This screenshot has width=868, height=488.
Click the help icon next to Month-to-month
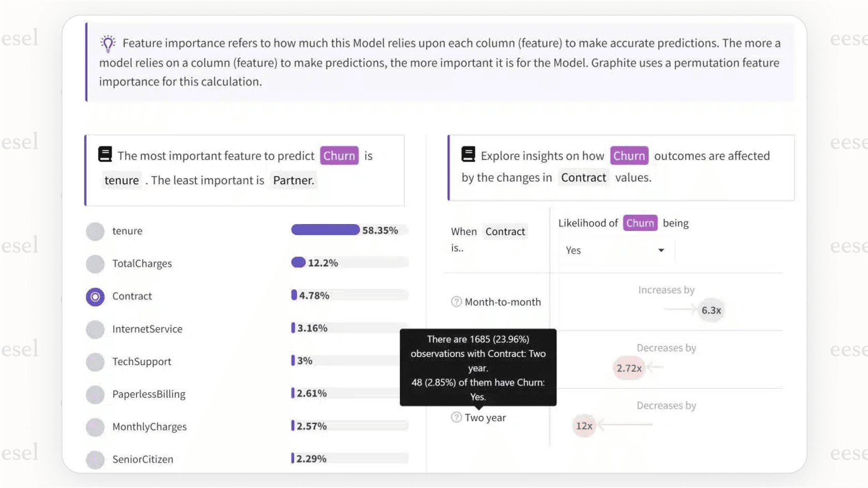tap(457, 302)
